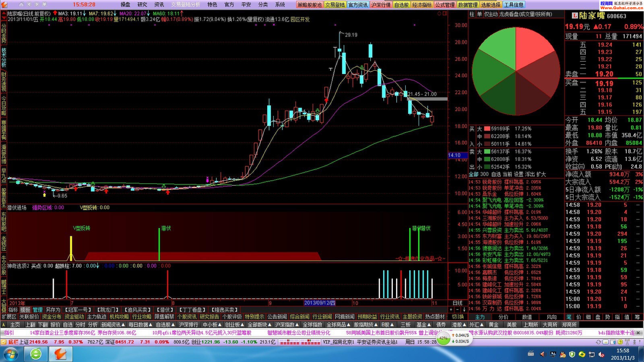Screen dimensions: 644x362
Task: Switch the tick panel to 势 mode
Action: pos(608,317)
